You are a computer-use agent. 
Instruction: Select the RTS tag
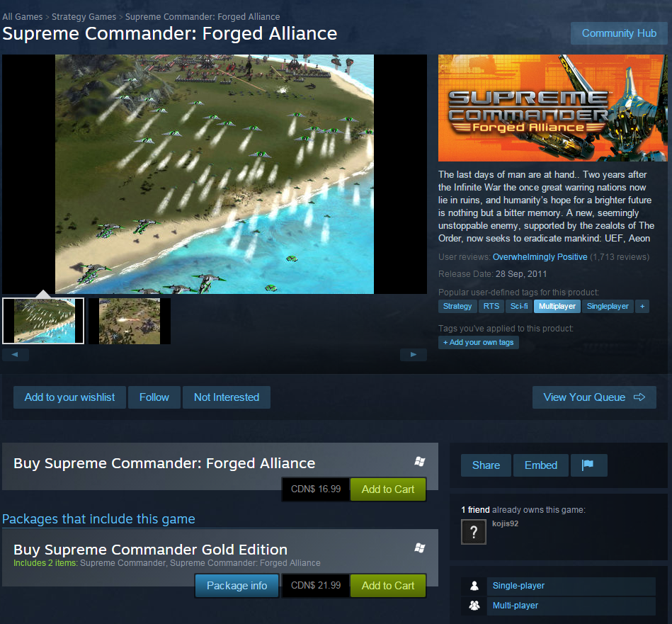[491, 306]
